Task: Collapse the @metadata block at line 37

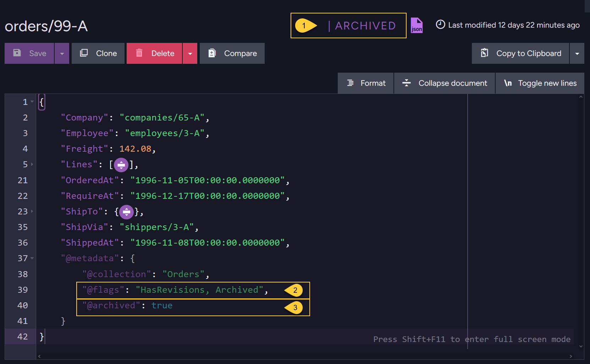Action: pyautogui.click(x=32, y=258)
